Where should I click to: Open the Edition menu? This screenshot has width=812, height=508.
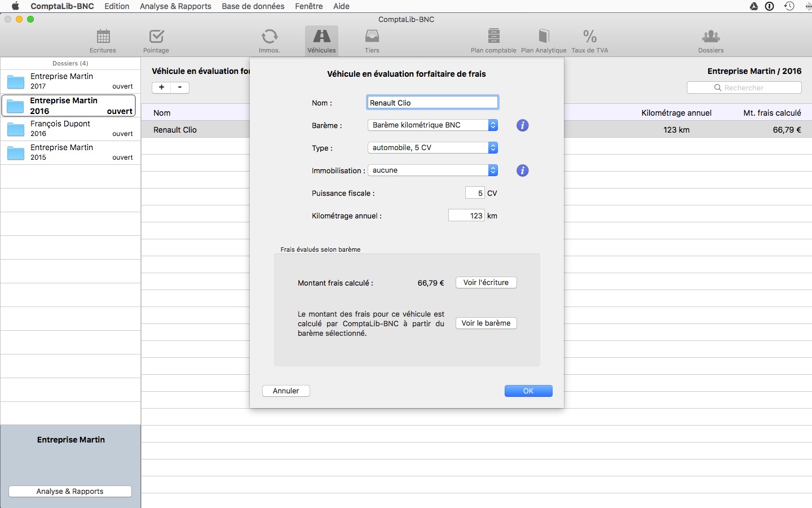point(117,6)
